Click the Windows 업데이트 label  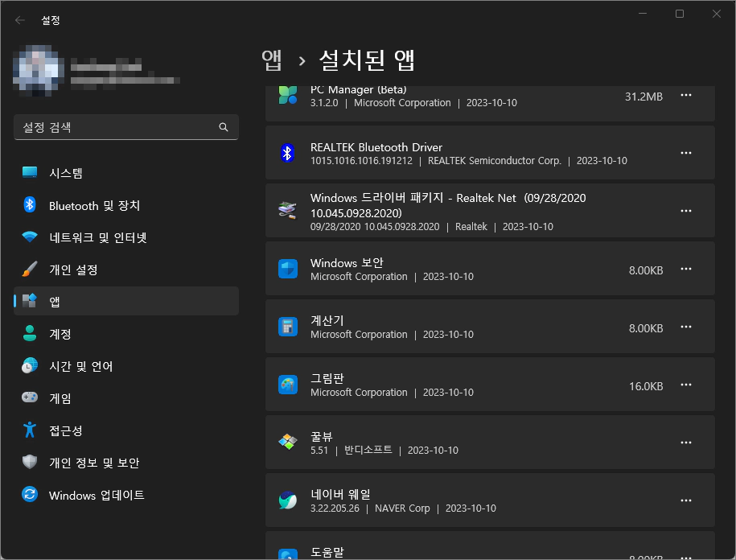97,495
